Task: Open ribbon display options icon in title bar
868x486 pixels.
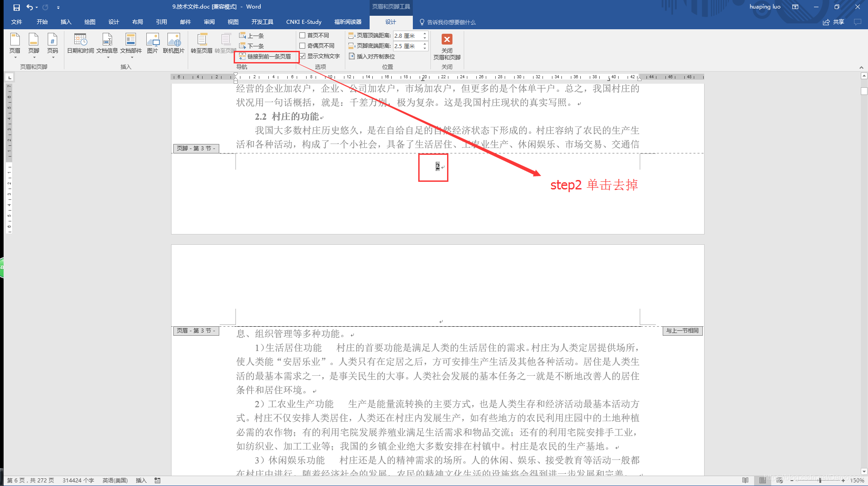Action: [795, 7]
